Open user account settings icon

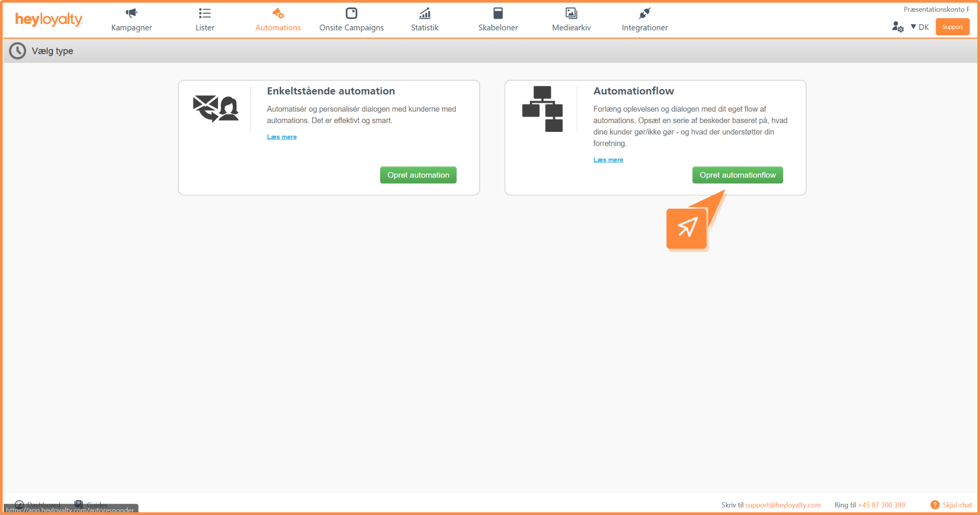[x=897, y=27]
